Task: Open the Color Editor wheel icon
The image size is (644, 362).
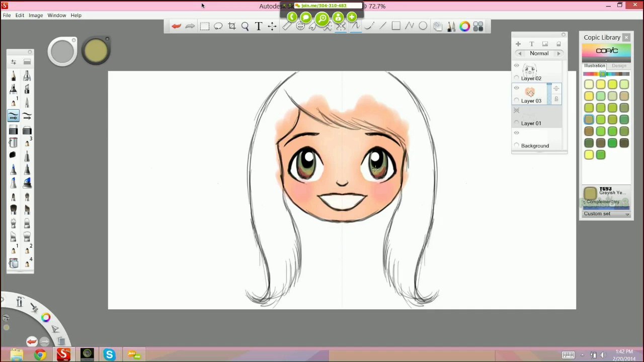Action: tap(464, 26)
